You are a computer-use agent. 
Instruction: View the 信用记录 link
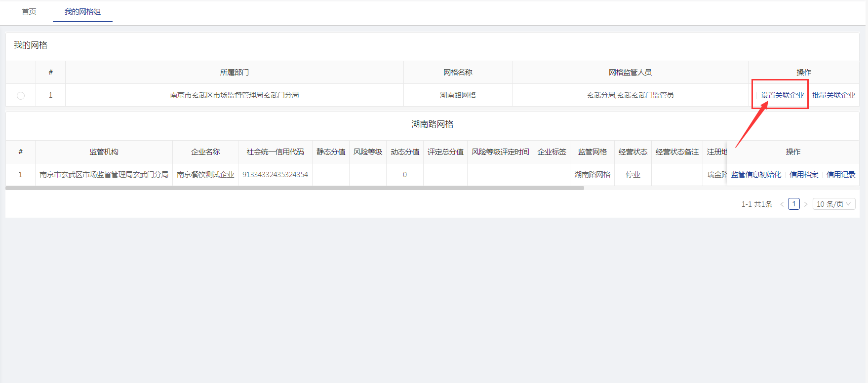841,175
